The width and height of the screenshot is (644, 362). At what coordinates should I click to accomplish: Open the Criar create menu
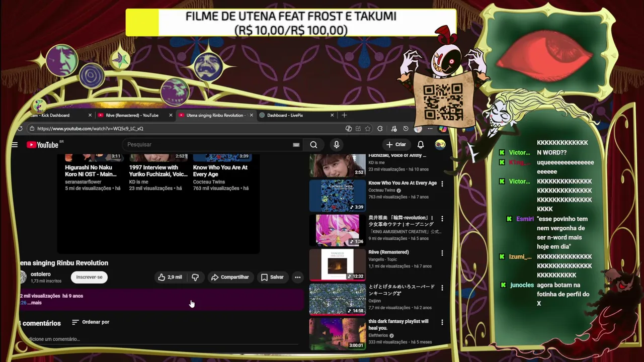coord(396,145)
